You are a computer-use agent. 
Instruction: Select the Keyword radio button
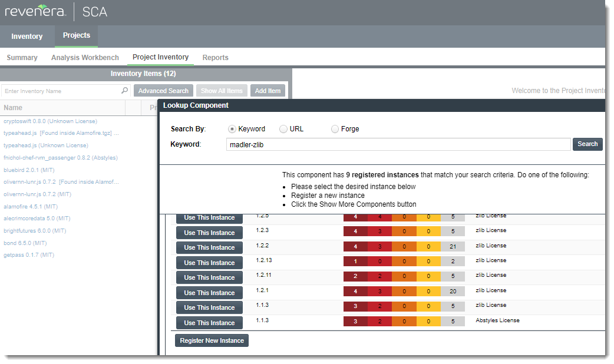tap(232, 129)
